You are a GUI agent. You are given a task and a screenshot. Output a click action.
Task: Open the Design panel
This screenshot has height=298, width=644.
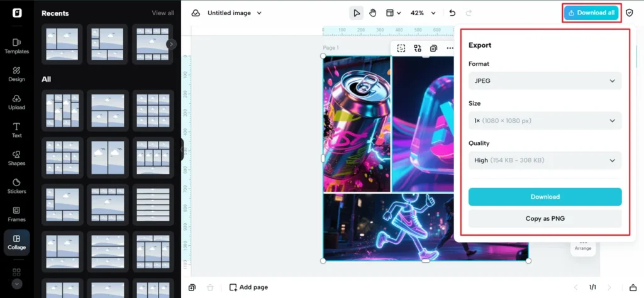coord(16,74)
